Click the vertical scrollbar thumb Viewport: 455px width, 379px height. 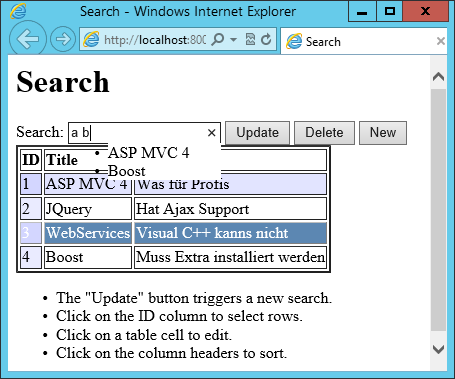(438, 210)
